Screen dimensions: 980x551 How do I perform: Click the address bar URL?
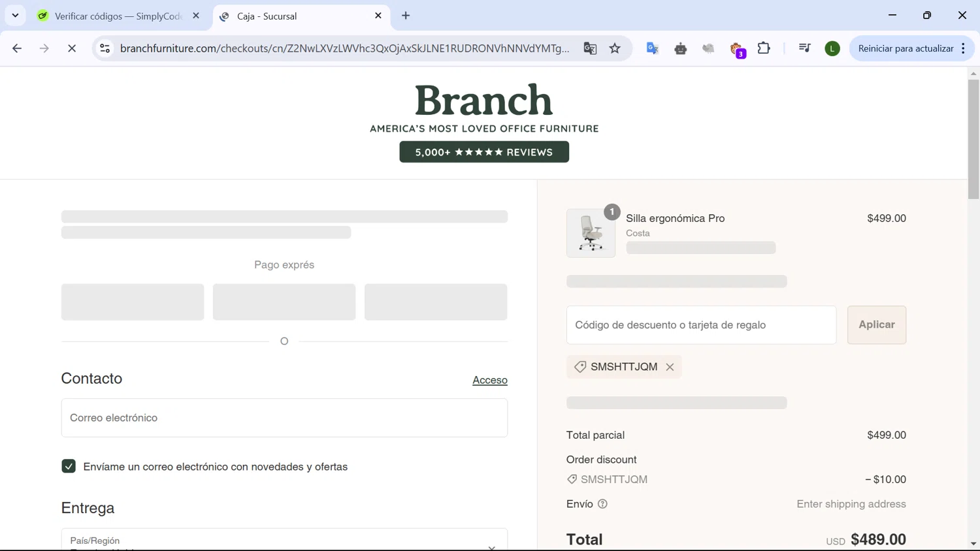coord(345,48)
